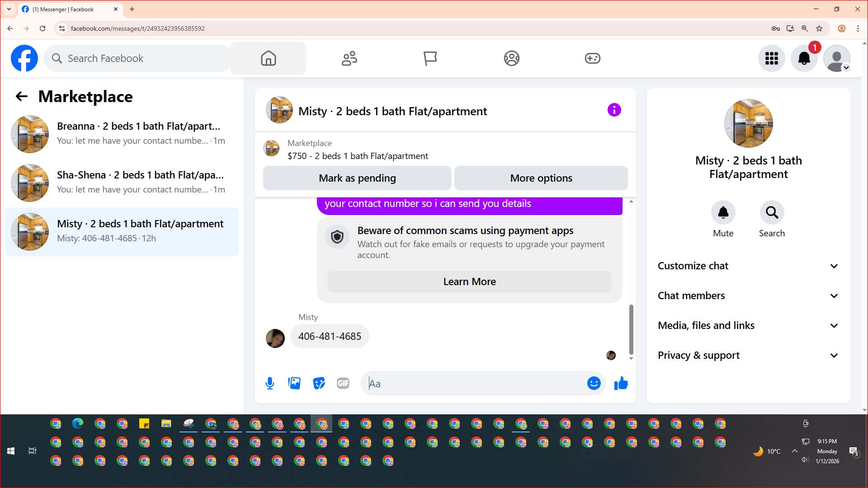Open conversation information icon
868x488 pixels.
click(x=614, y=110)
